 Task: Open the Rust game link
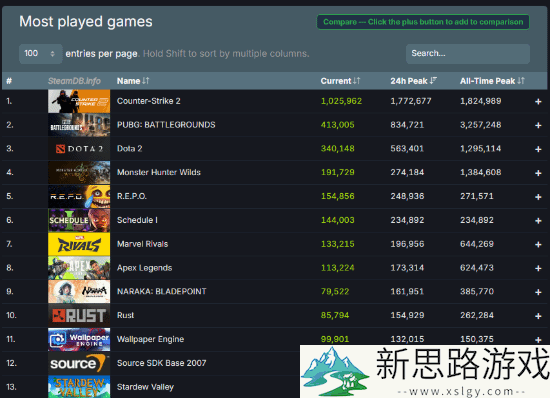tap(125, 315)
